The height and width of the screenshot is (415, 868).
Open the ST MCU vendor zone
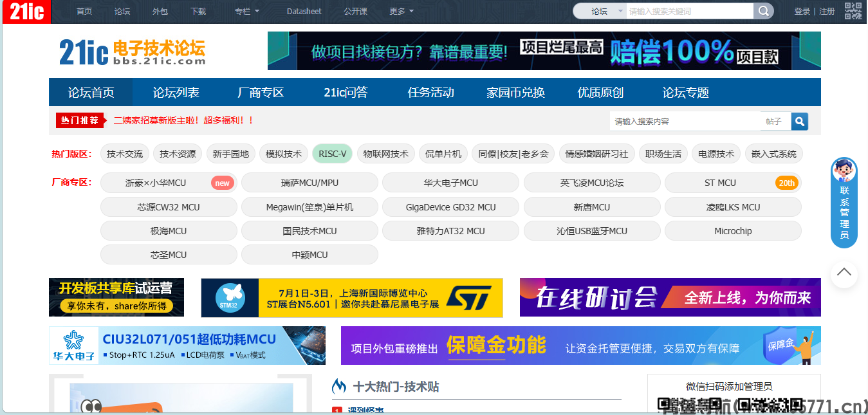click(733, 183)
